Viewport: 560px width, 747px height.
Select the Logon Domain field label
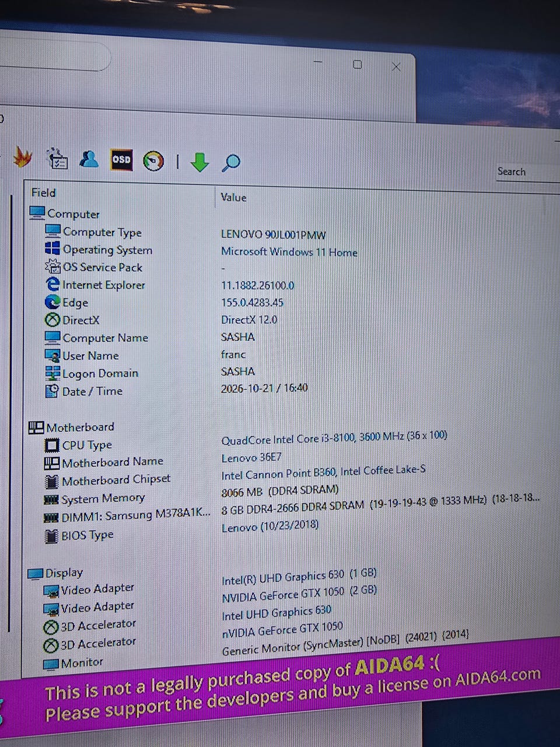click(100, 373)
